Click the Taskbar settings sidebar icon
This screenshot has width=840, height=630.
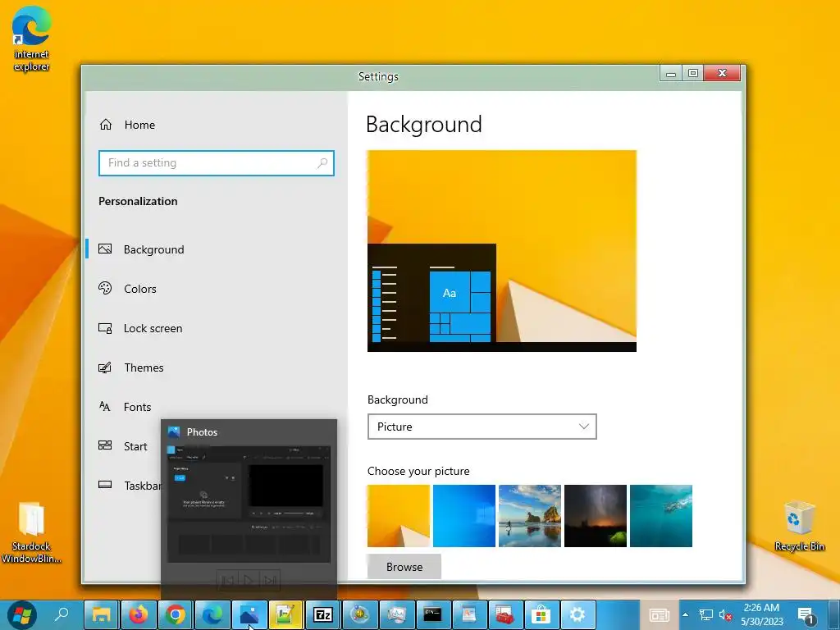[105, 485]
